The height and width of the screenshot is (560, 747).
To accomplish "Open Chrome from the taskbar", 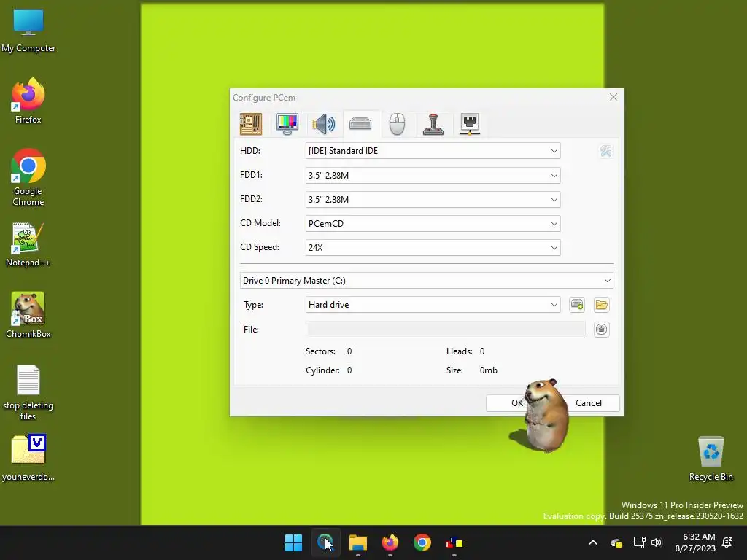I will pos(422,542).
